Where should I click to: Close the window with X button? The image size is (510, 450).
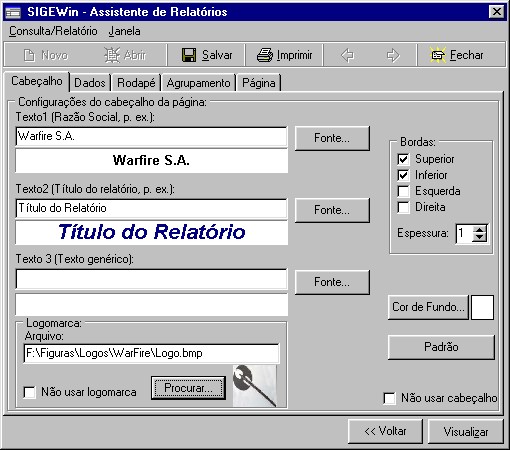point(497,12)
